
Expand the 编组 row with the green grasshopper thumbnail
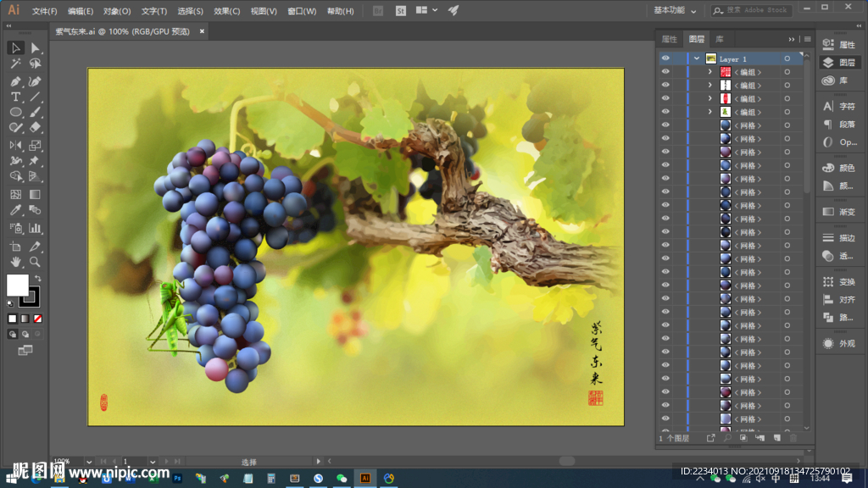click(x=709, y=112)
